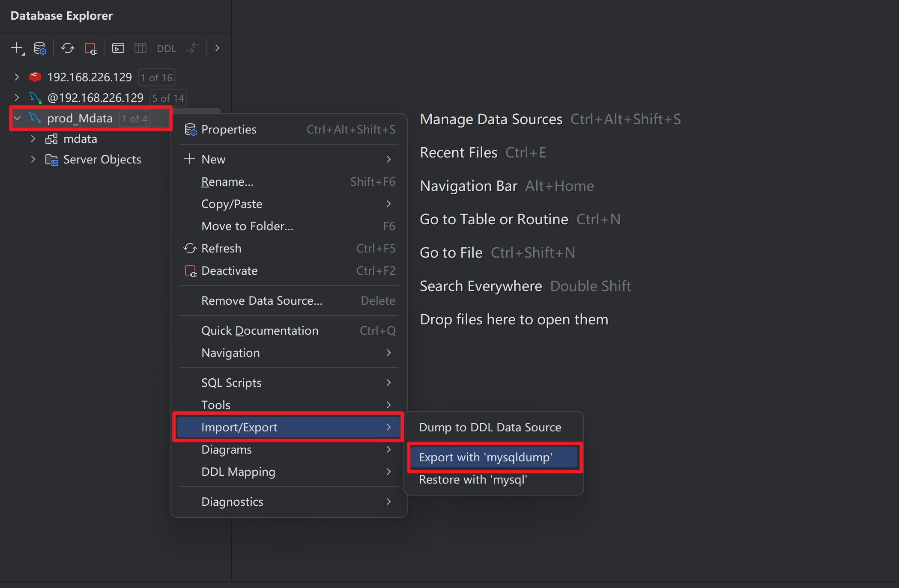Click Remove Data Source menu entry

(262, 300)
